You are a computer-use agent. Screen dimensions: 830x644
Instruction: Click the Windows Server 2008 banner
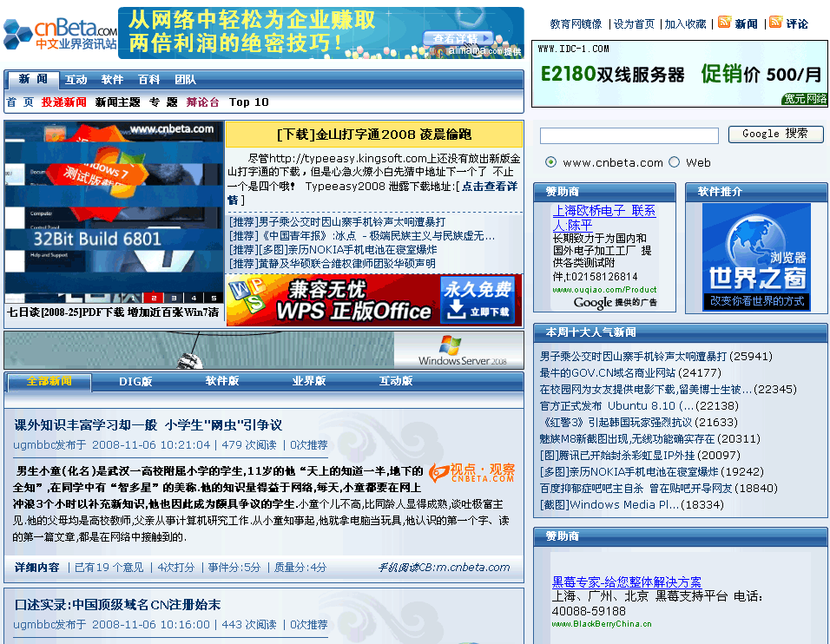[264, 350]
